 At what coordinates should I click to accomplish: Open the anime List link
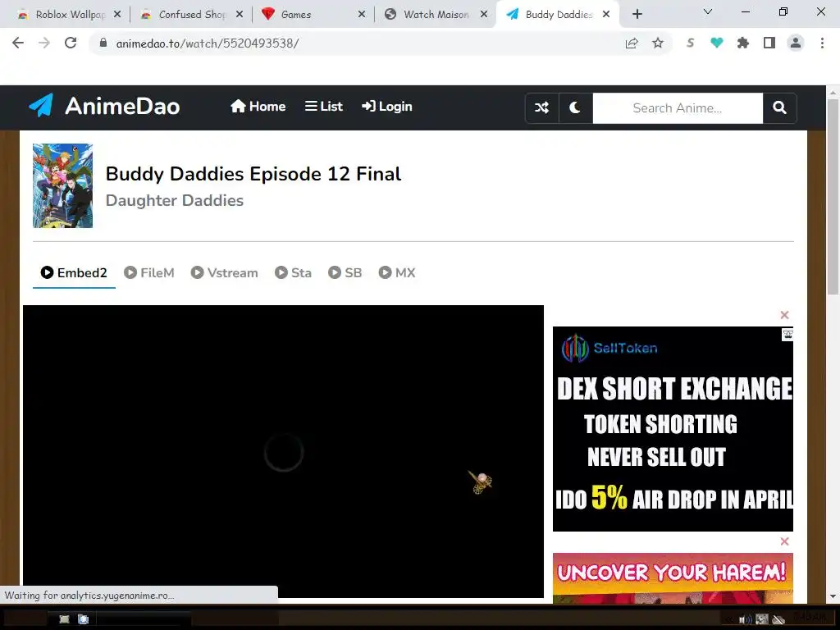323,107
